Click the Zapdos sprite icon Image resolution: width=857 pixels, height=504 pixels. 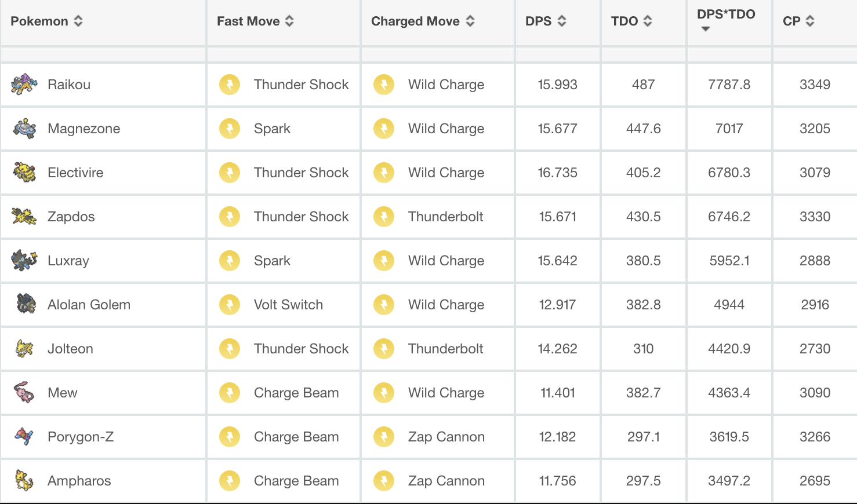coord(24,217)
